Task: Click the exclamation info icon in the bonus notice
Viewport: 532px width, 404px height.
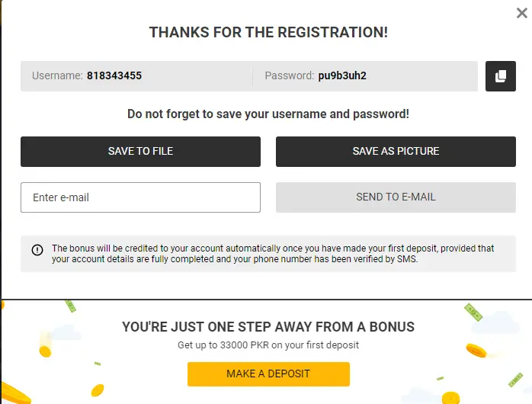Action: click(x=37, y=250)
